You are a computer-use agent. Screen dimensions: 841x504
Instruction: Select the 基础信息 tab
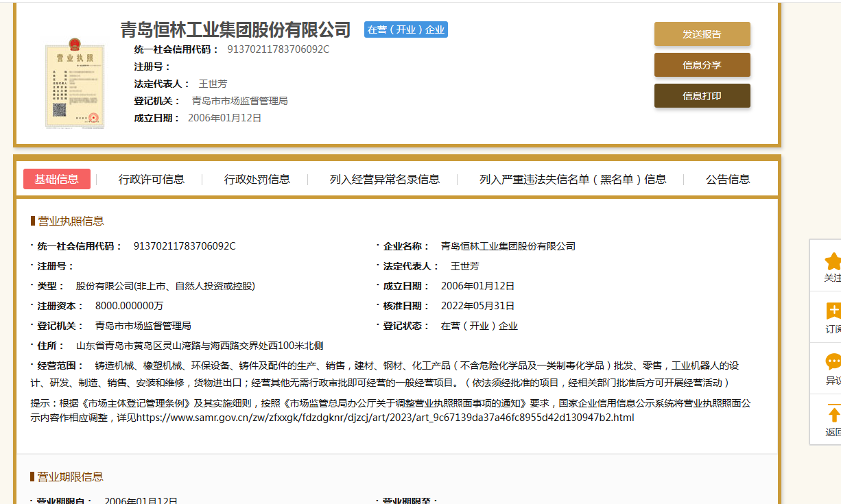coord(57,179)
